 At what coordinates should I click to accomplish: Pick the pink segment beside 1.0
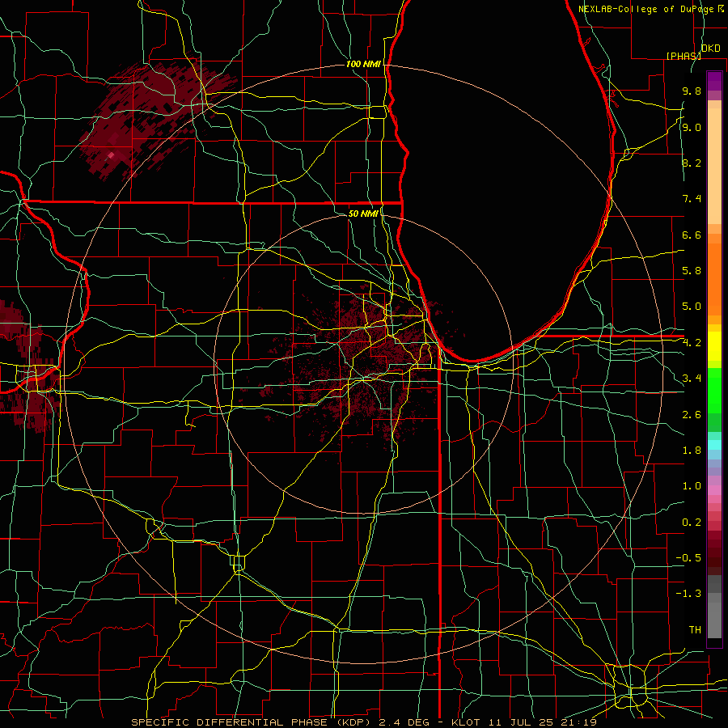[x=714, y=490]
